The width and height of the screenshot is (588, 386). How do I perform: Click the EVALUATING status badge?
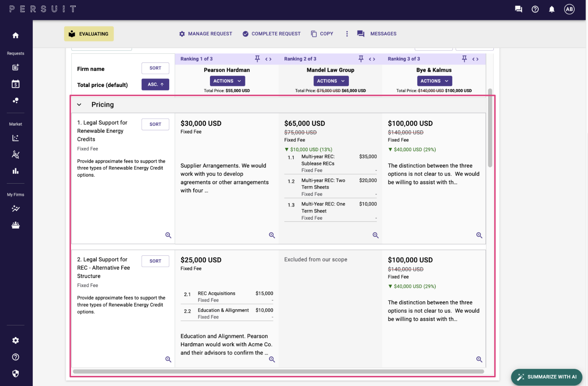89,34
